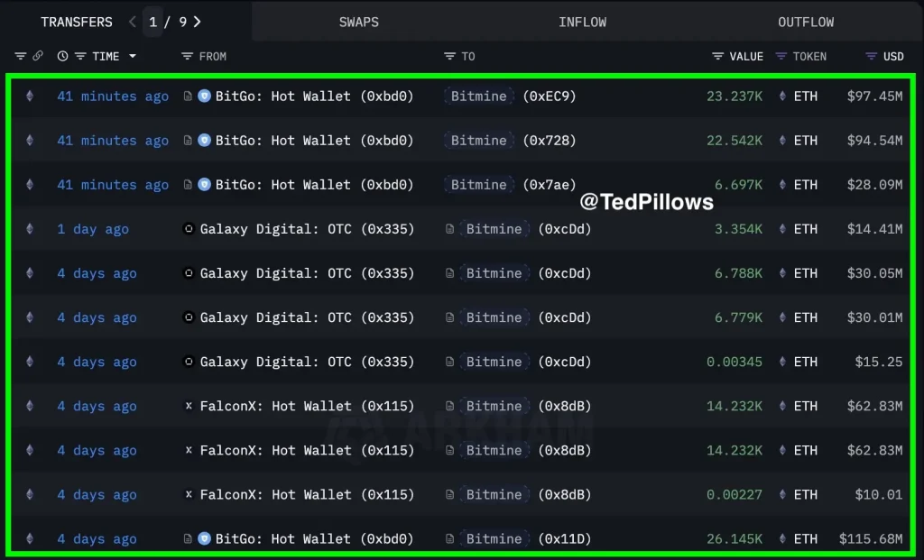This screenshot has height=560, width=924.
Task: Click the chain filter icon in header
Action: [x=38, y=56]
